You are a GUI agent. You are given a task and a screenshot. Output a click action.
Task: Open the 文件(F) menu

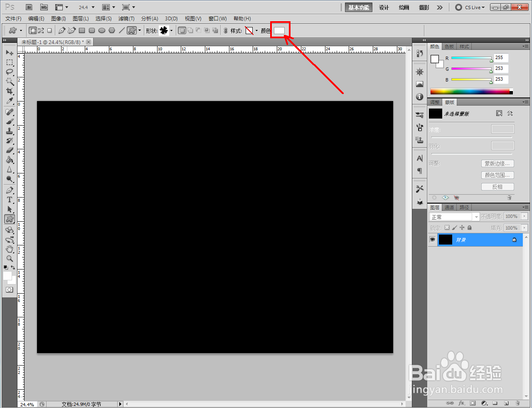pos(13,19)
